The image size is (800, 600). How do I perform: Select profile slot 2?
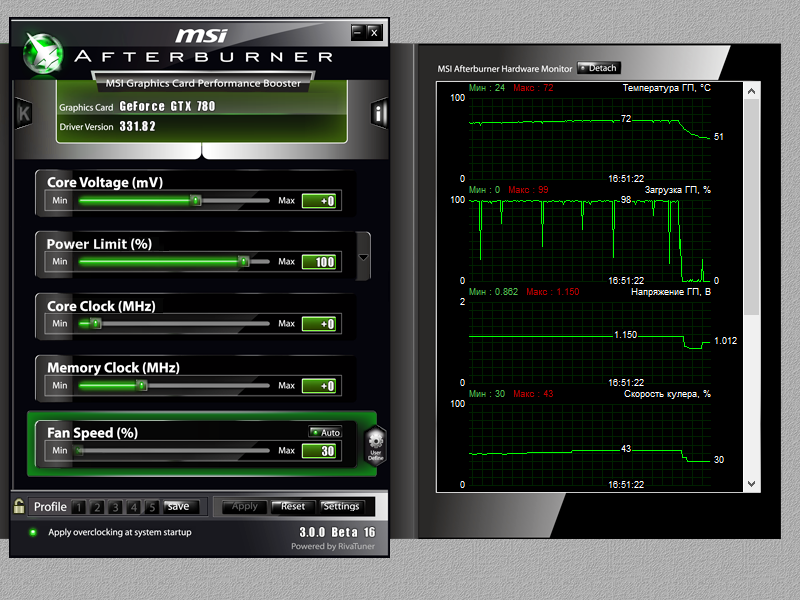pos(97,507)
